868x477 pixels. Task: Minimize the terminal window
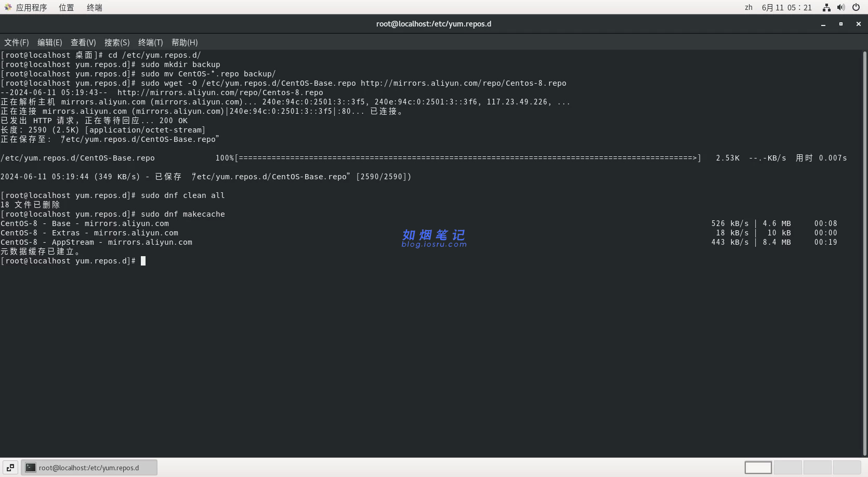pyautogui.click(x=823, y=24)
